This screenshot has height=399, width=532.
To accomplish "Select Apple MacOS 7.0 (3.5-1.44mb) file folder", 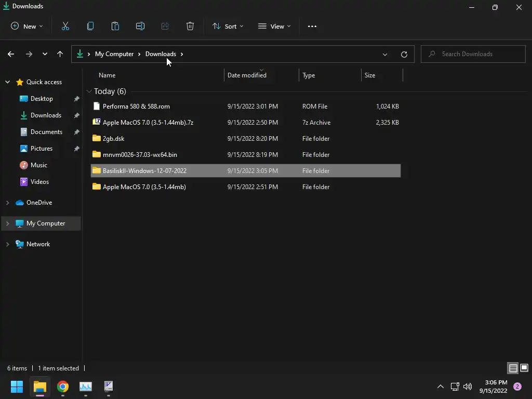I will (246, 187).
